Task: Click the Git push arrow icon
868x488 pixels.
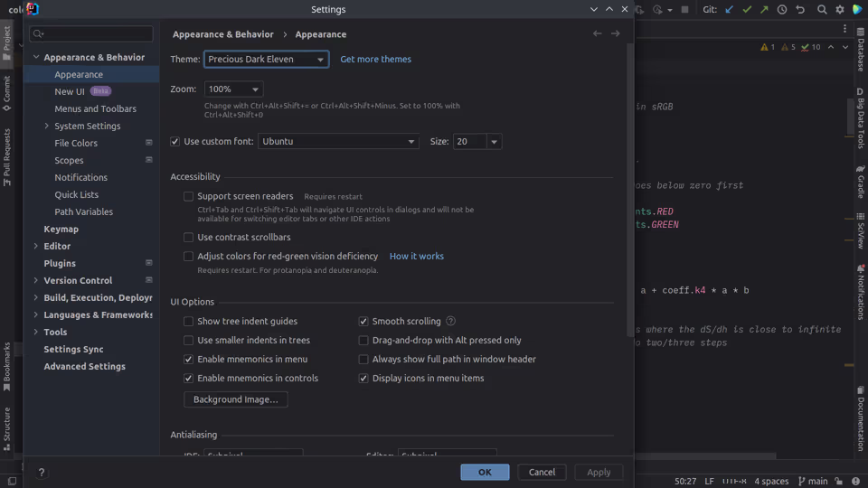Action: coord(764,9)
